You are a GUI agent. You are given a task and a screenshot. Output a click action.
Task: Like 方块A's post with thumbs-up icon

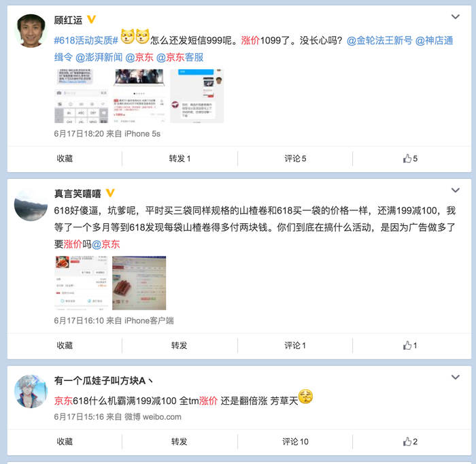coord(410,442)
